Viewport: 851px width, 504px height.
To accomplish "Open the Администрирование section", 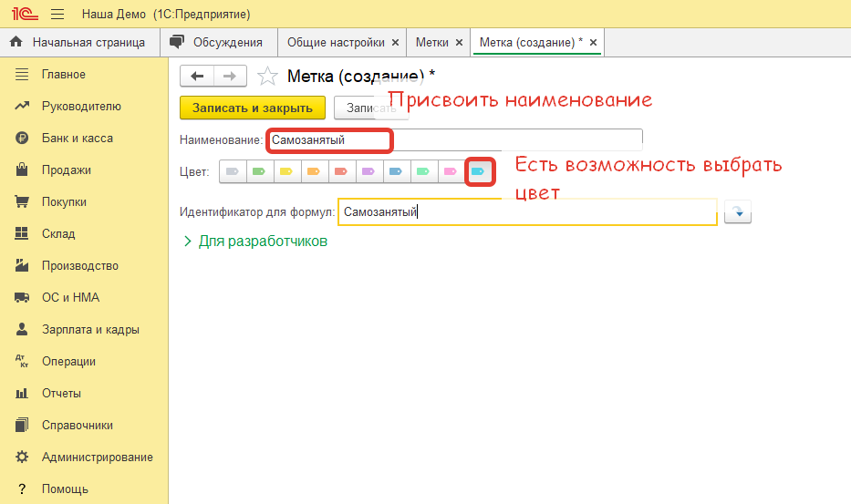I will click(97, 458).
